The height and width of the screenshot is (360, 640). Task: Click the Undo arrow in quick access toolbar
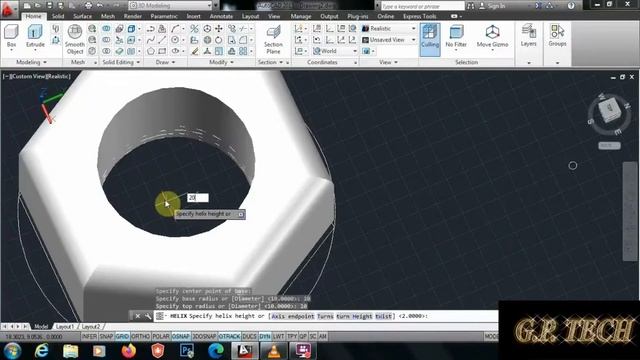[100, 6]
